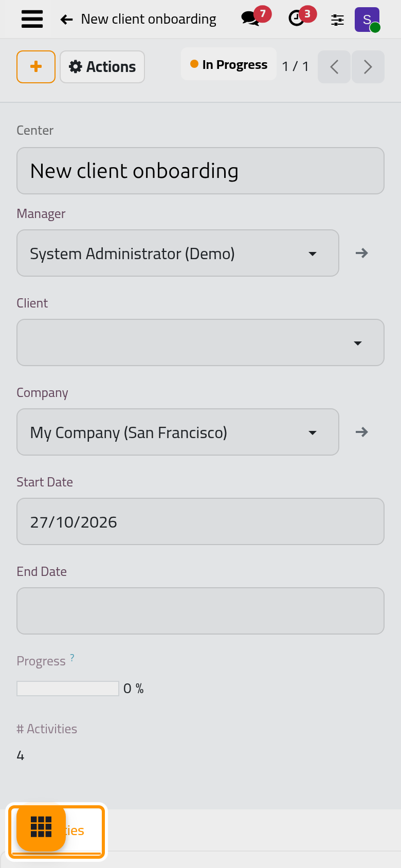Go to the previous record
This screenshot has height=868, width=401.
[334, 67]
